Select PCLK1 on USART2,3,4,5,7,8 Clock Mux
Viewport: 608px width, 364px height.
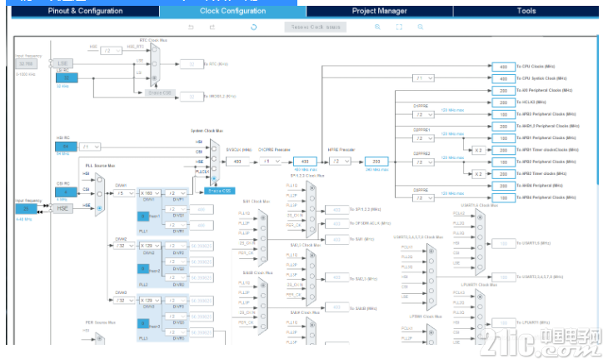(431, 252)
